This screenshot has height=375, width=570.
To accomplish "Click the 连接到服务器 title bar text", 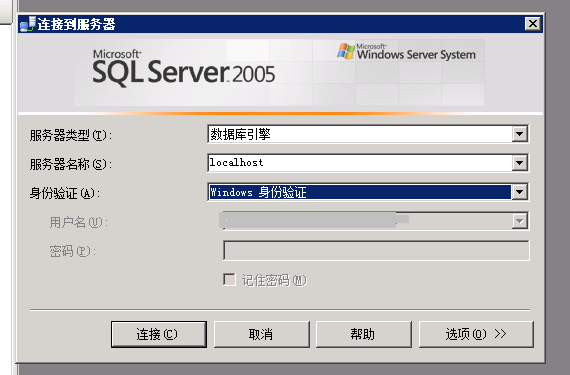I will [76, 24].
